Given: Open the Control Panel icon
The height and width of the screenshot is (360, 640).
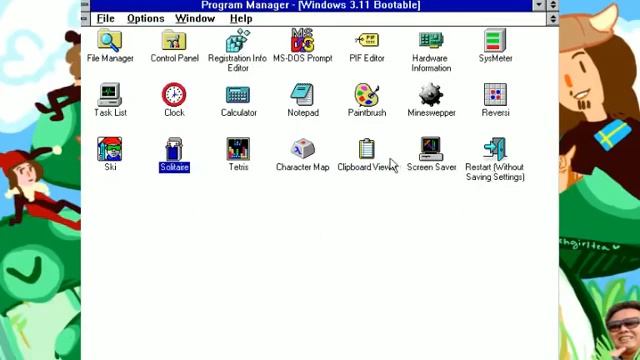Looking at the screenshot, I should [174, 40].
